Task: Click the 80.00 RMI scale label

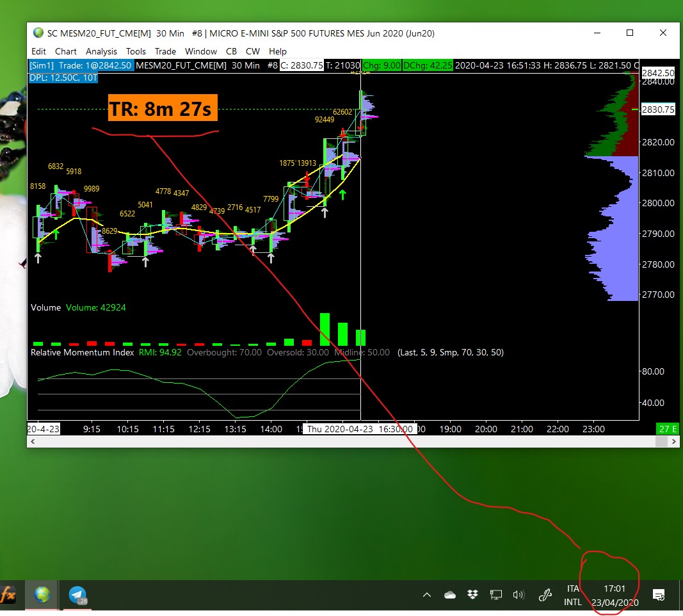Action: click(x=652, y=371)
